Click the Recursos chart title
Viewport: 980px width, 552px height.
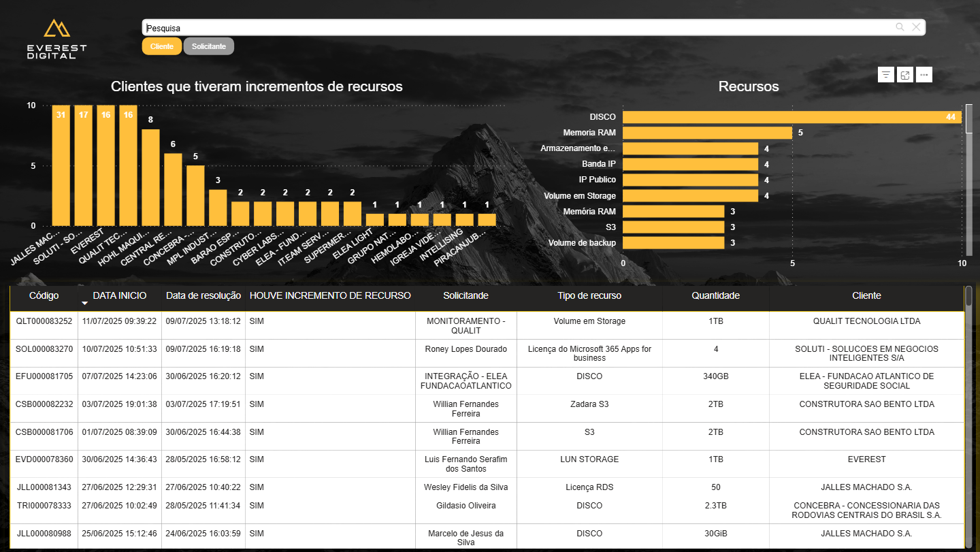pyautogui.click(x=749, y=86)
